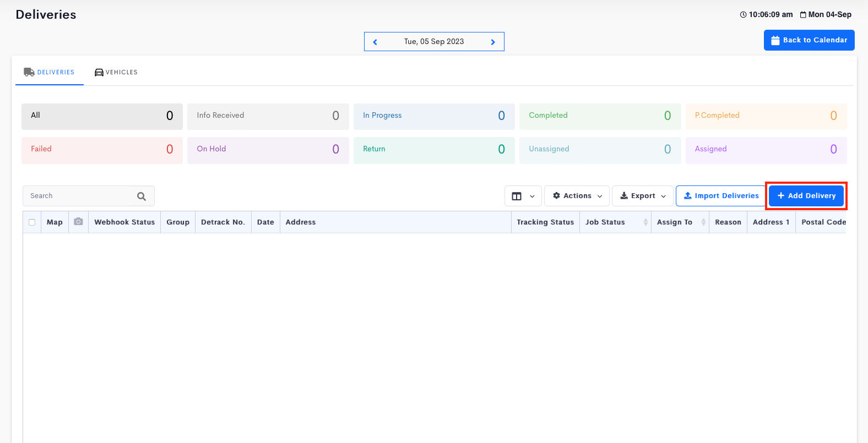Click the search magnifier icon

[142, 196]
